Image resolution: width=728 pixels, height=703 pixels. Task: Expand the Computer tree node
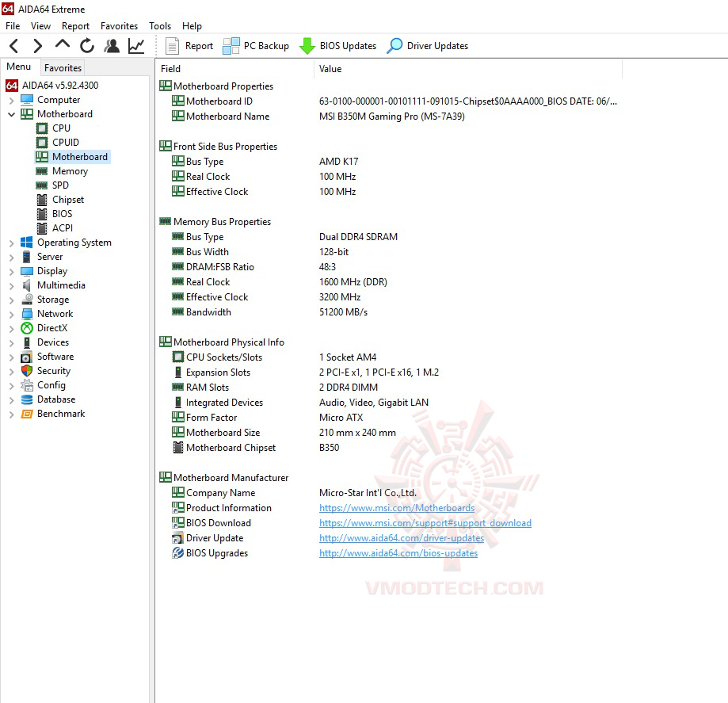coord(12,101)
